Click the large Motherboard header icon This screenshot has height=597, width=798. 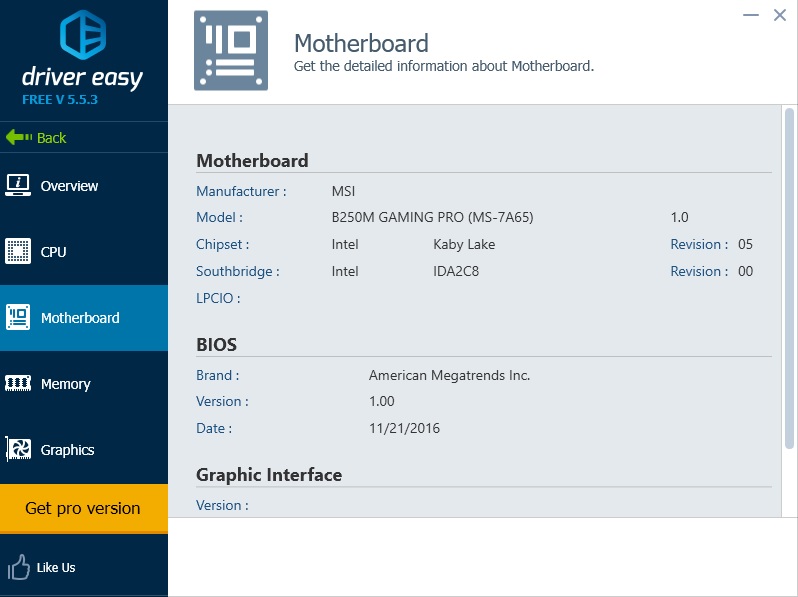point(231,51)
